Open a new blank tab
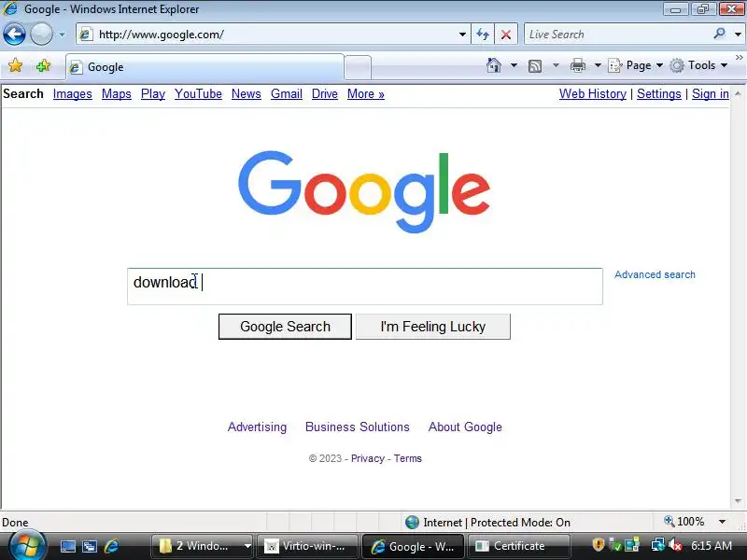Screen dimensions: 747x560 (x=358, y=67)
